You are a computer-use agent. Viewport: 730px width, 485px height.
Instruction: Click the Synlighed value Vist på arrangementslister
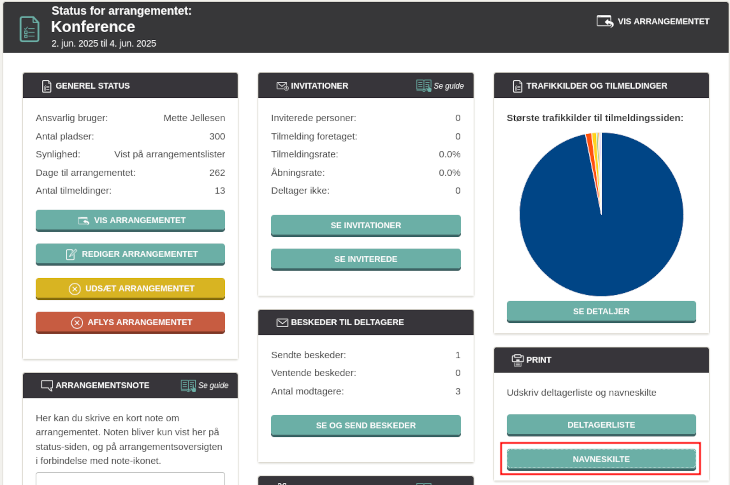(169, 155)
